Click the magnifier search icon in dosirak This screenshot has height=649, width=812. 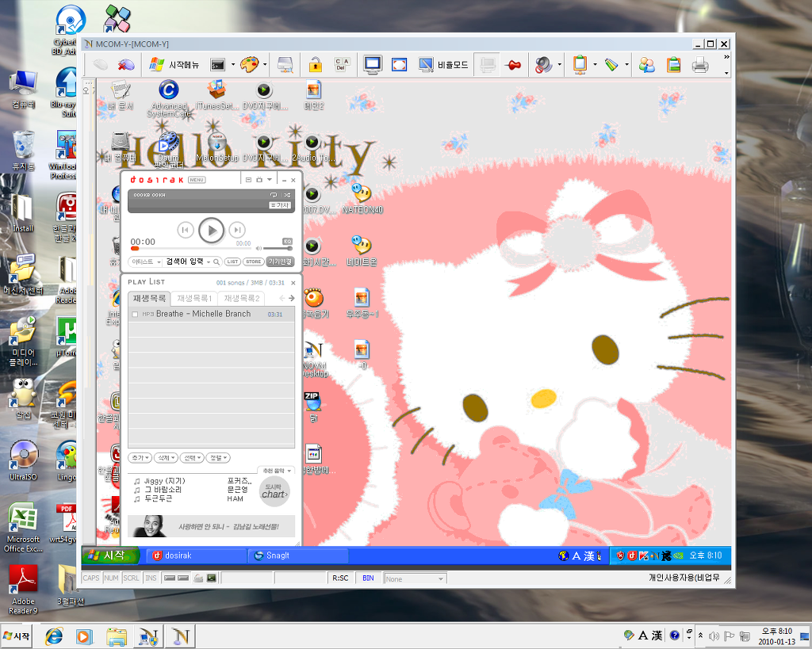[216, 262]
